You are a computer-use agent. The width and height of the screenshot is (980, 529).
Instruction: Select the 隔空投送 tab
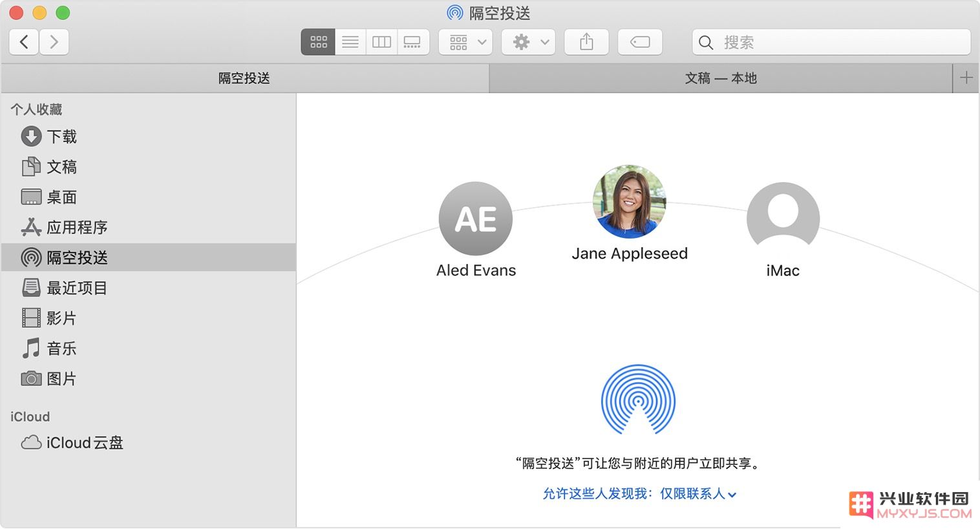coord(244,78)
